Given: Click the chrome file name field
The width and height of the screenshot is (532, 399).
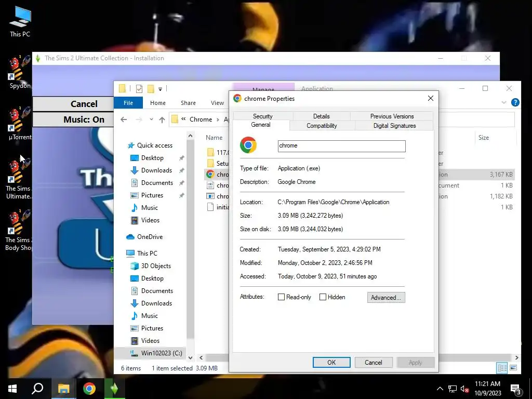Looking at the screenshot, I should click(341, 146).
